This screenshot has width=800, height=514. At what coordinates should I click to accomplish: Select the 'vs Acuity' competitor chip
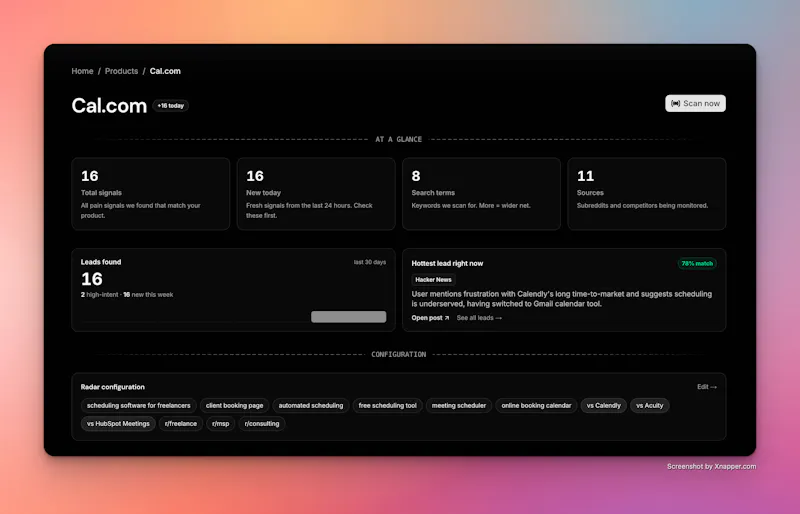(x=649, y=405)
